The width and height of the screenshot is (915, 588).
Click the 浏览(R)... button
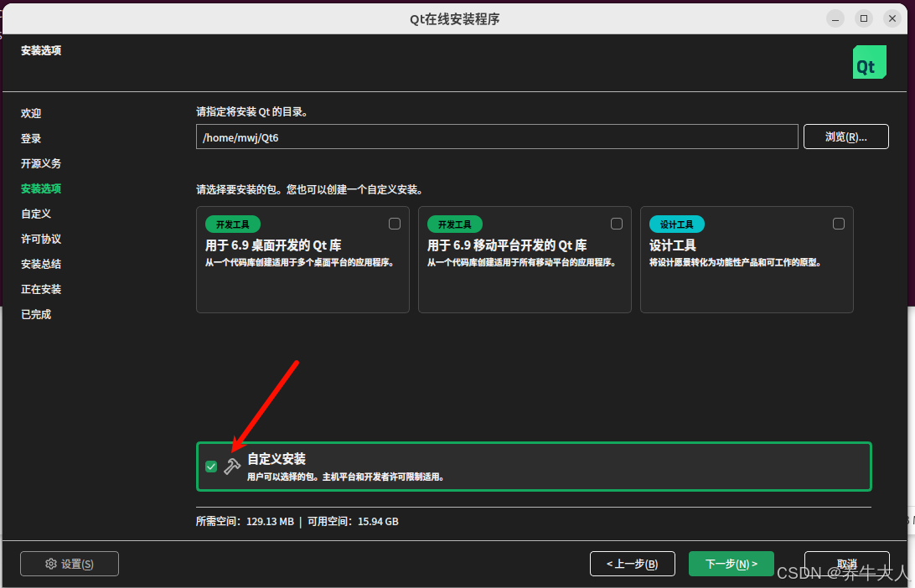click(845, 137)
